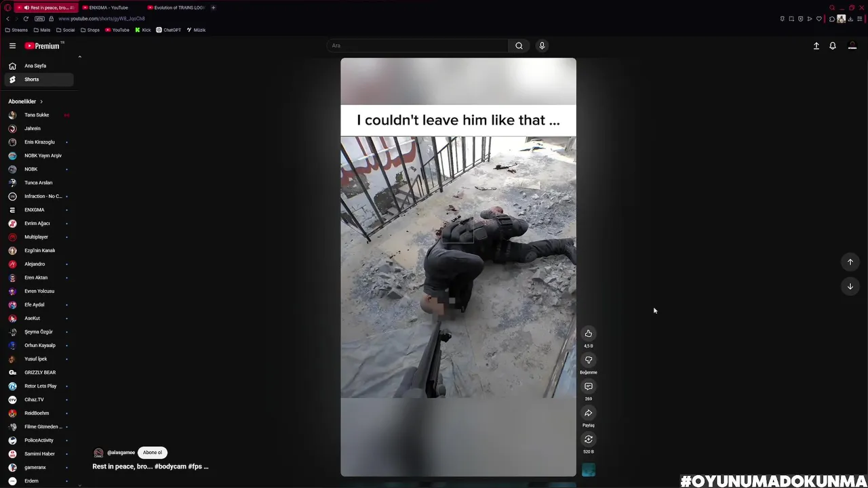Open the easy setup sliders icon
The width and height of the screenshot is (868, 488).
point(860,19)
